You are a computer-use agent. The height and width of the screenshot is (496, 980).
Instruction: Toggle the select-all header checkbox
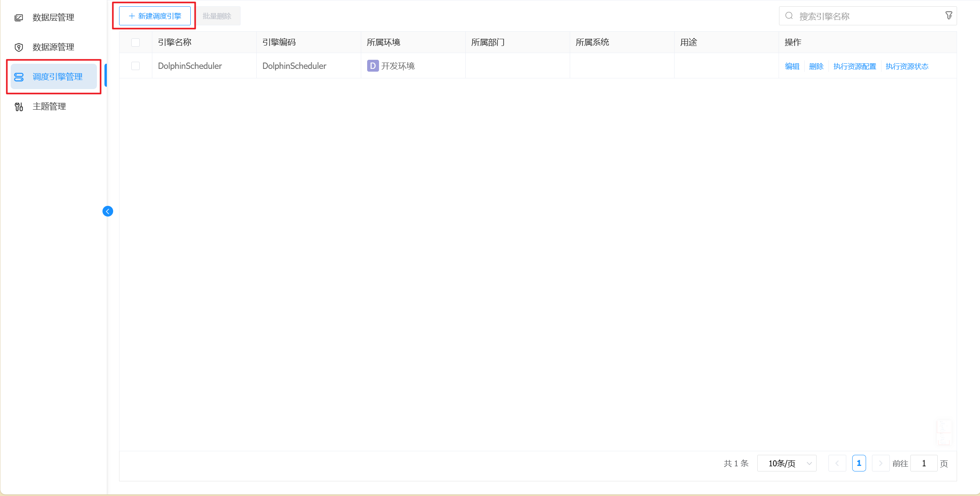click(135, 42)
